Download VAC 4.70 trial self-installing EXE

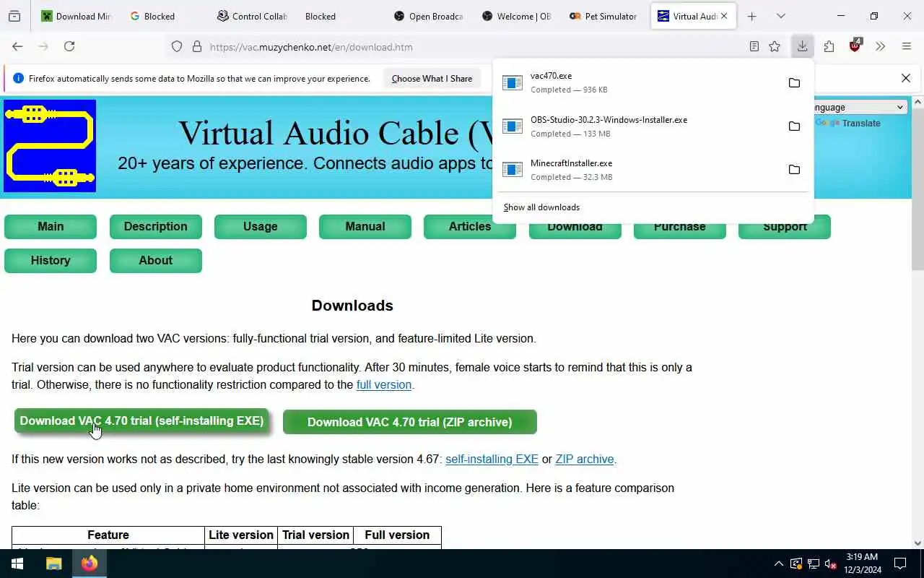click(141, 421)
